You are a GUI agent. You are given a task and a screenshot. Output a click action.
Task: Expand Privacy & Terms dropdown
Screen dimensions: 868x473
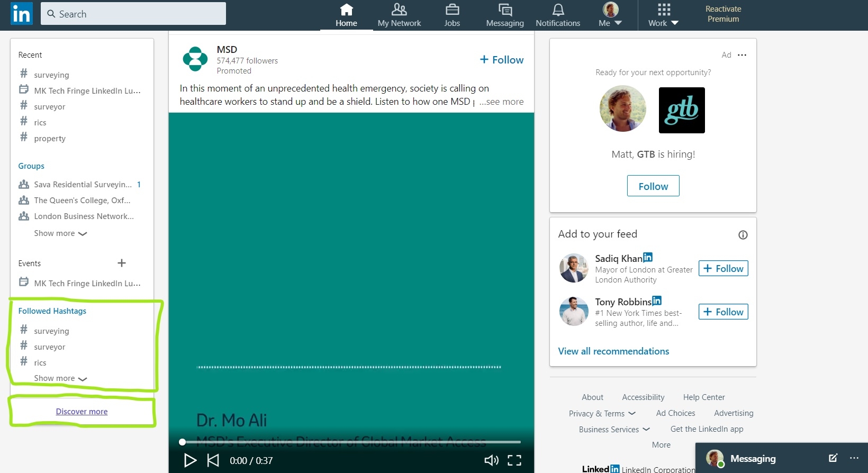[602, 414]
